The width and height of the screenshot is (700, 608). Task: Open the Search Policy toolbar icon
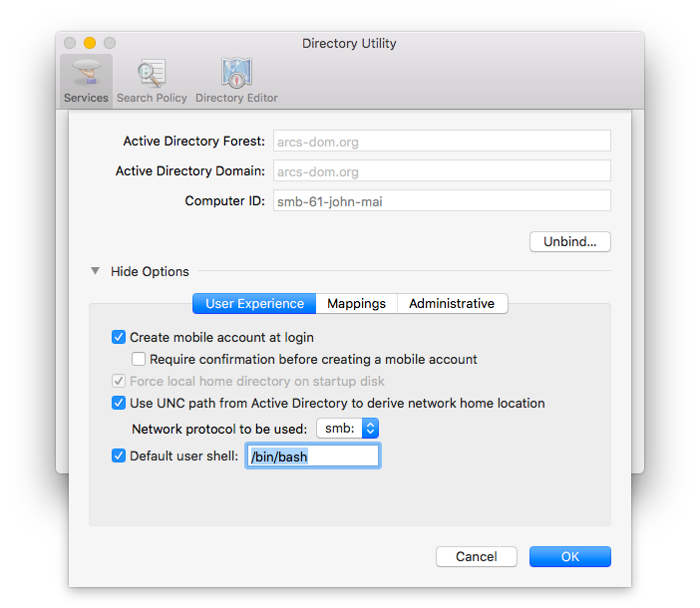[152, 81]
